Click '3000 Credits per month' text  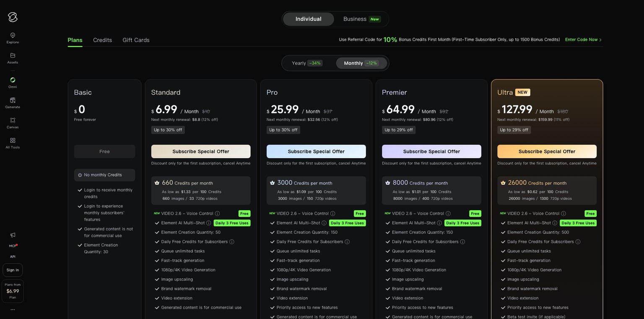tap(304, 183)
